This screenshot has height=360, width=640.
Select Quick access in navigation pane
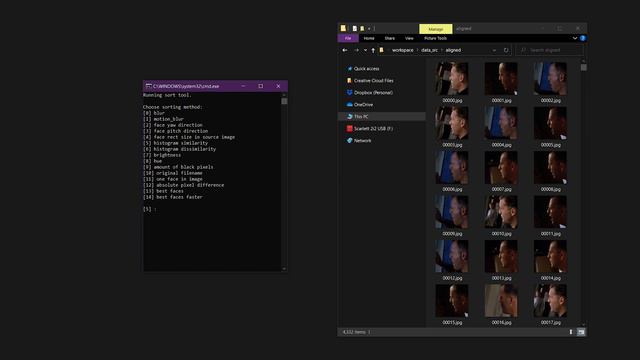(x=366, y=69)
